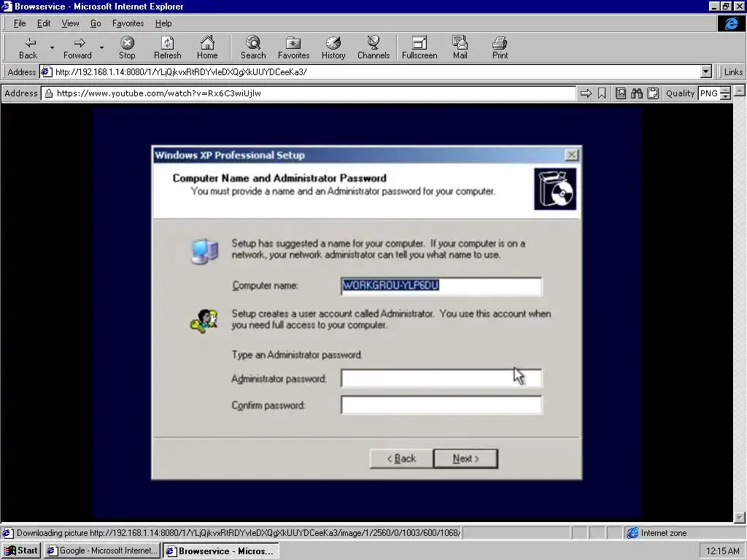Click the Administrator password field
The width and height of the screenshot is (747, 560).
click(x=441, y=378)
